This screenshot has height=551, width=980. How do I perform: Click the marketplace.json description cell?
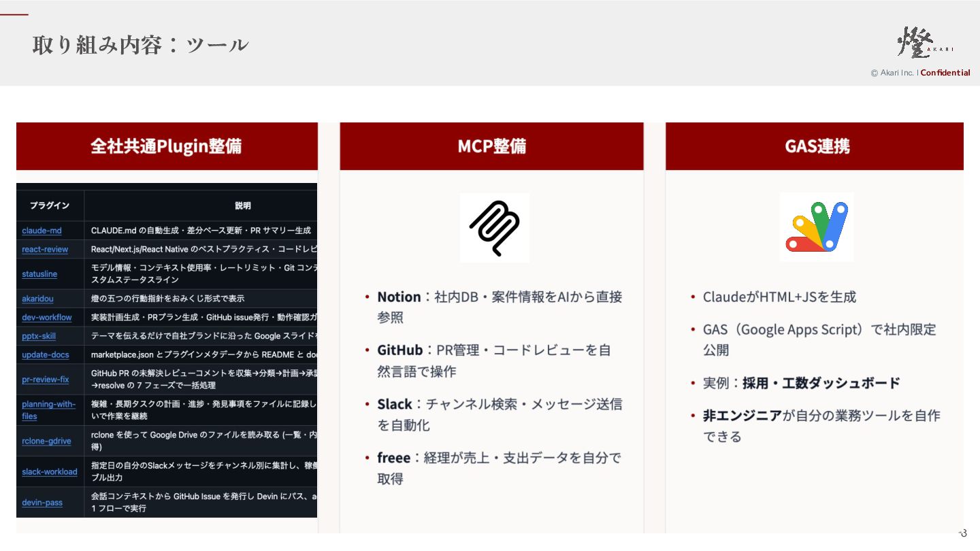[201, 355]
